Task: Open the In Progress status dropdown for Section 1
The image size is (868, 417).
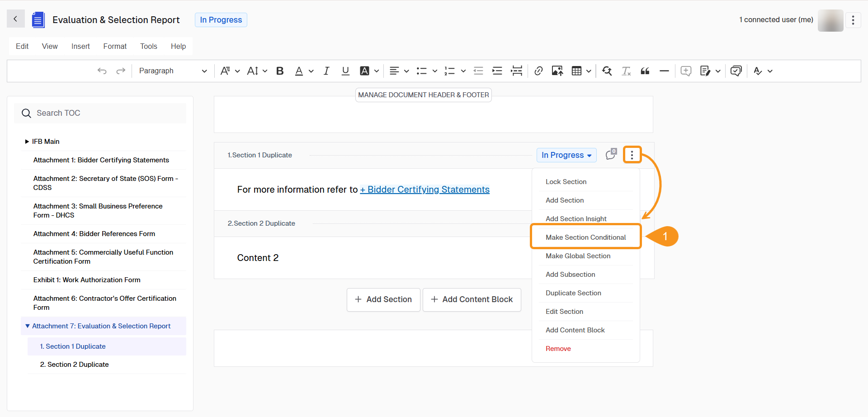Action: pyautogui.click(x=566, y=155)
